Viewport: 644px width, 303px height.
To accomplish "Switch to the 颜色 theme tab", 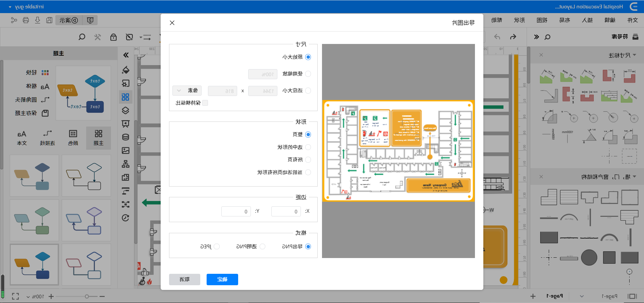I will pyautogui.click(x=73, y=138).
